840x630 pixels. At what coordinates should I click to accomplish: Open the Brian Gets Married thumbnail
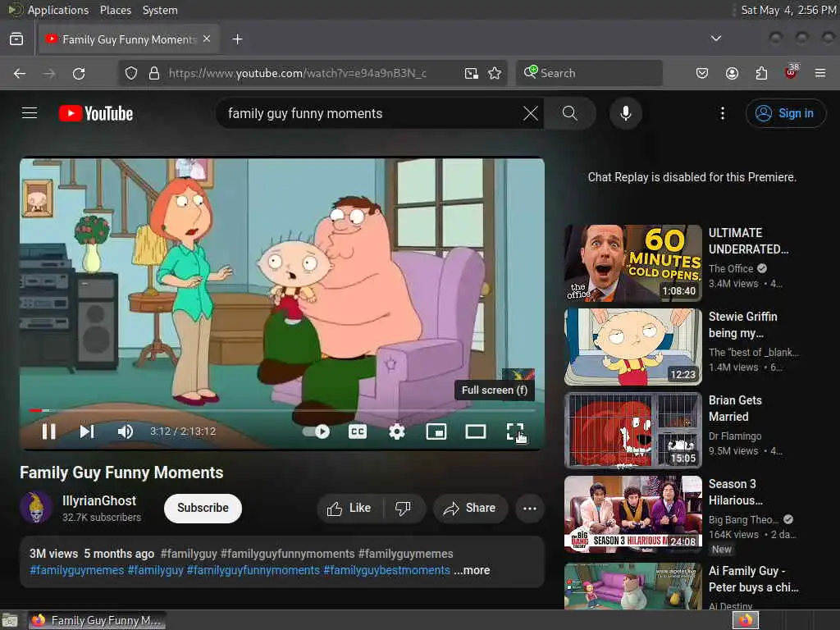(632, 430)
